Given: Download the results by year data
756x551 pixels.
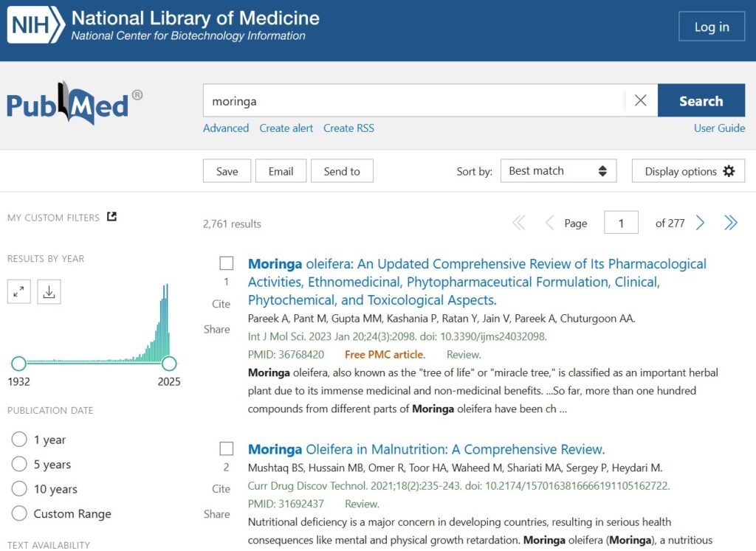Looking at the screenshot, I should 49,292.
